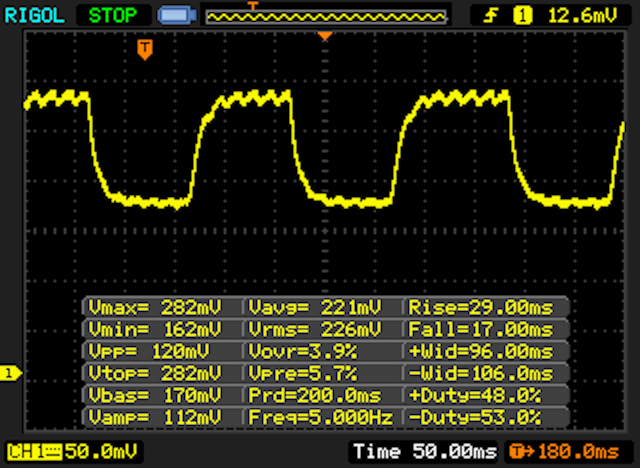The height and width of the screenshot is (468, 640).
Task: Click the -Wid=106.0ms measurement
Action: click(x=481, y=373)
